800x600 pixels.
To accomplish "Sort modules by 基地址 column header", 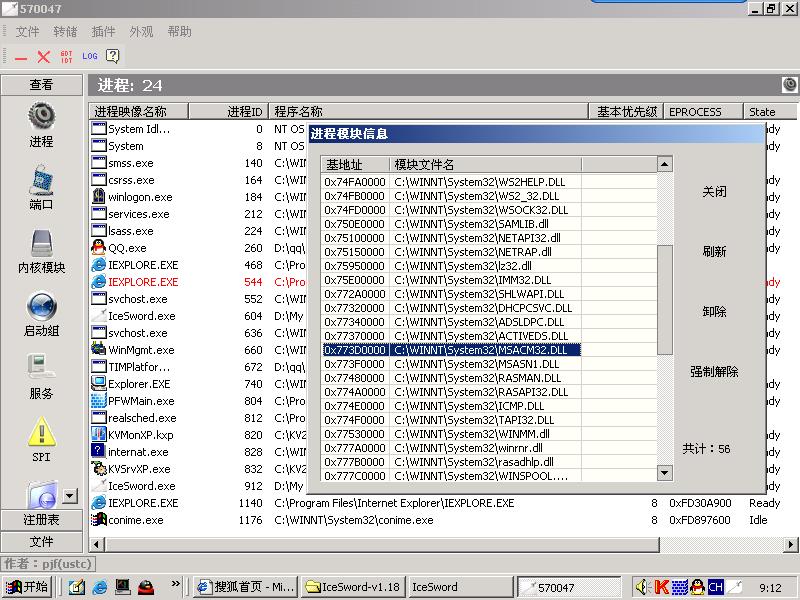I will 355,164.
